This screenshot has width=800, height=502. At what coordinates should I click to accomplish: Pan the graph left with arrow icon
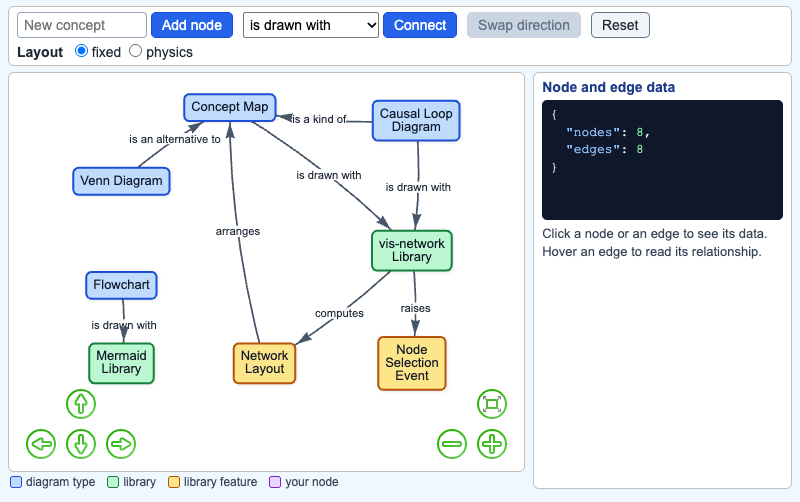click(x=41, y=444)
